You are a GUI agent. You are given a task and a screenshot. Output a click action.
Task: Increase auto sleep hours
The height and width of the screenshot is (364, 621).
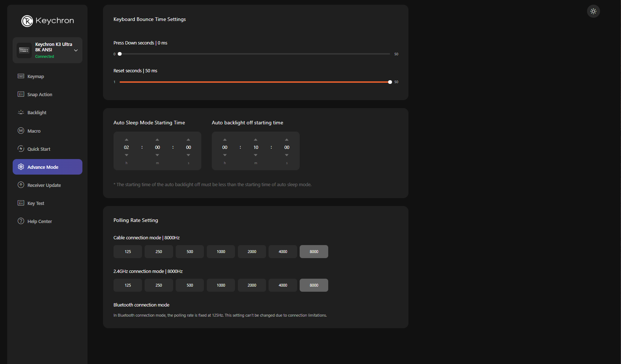(127, 140)
